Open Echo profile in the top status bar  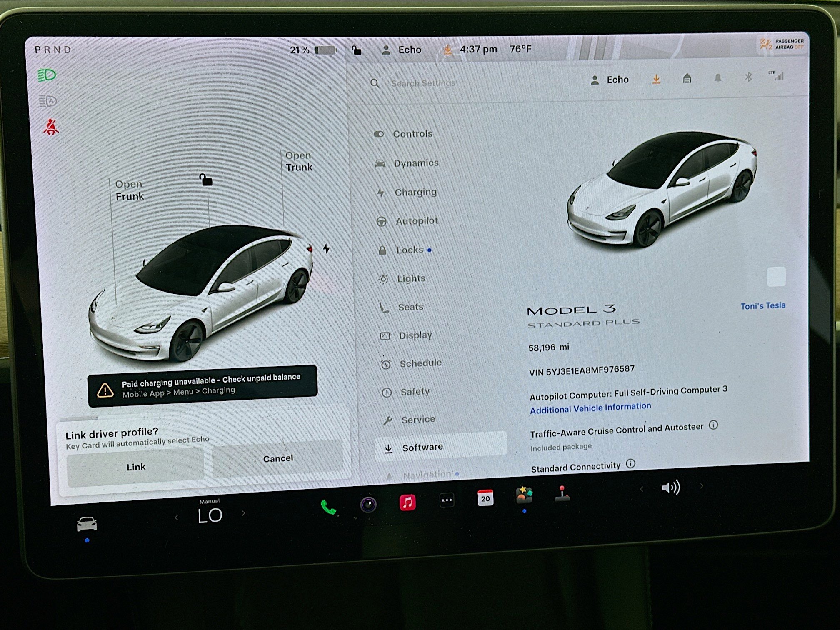[x=402, y=50]
